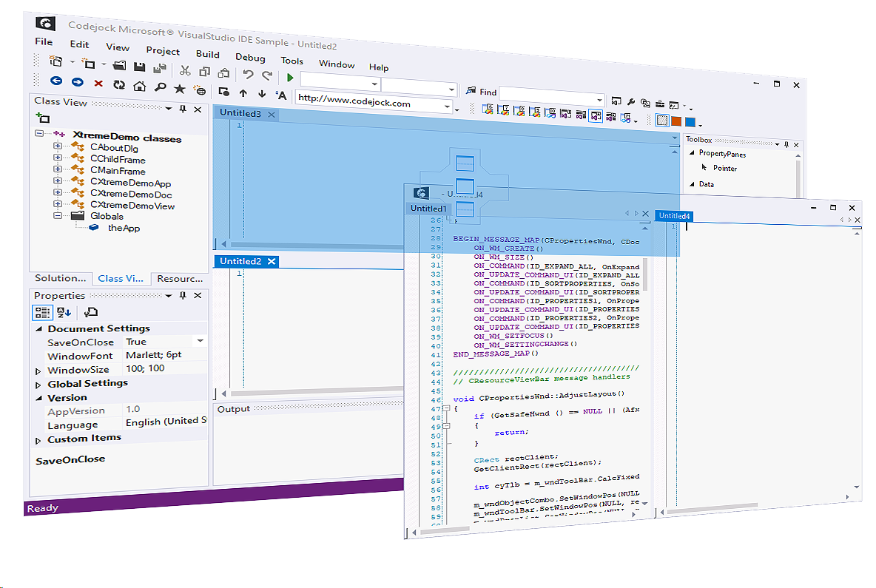Click the Property Pages icon in Properties toolbar
876x588 pixels.
point(90,312)
